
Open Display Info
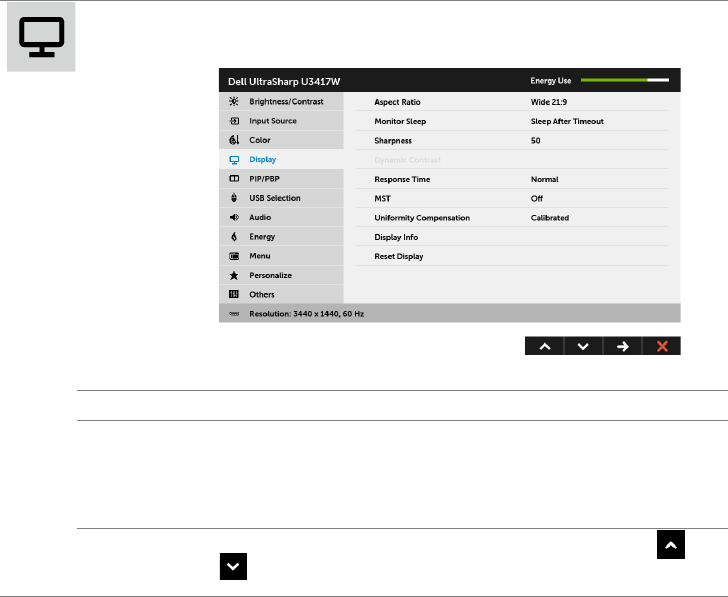pos(512,237)
